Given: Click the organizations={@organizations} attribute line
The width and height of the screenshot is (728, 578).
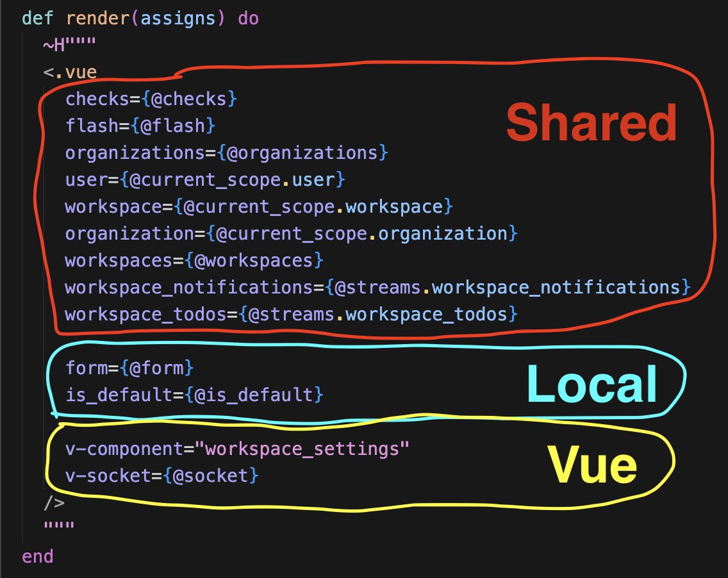Looking at the screenshot, I should (227, 153).
